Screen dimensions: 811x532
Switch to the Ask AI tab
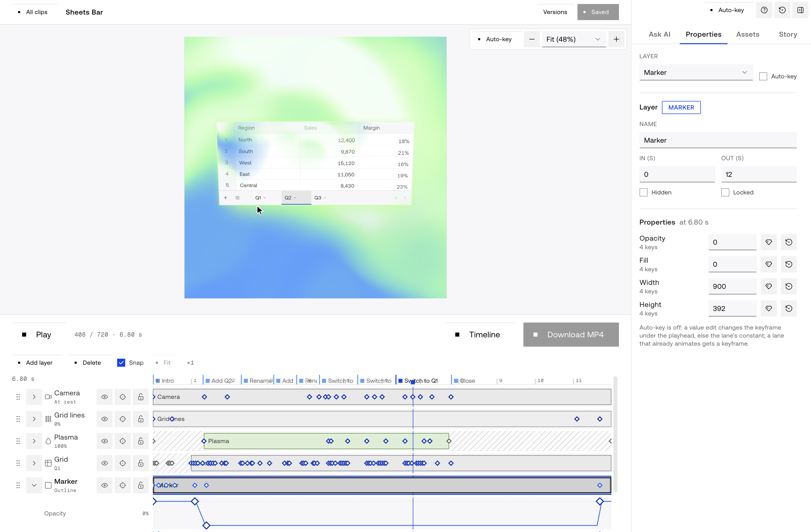[659, 34]
